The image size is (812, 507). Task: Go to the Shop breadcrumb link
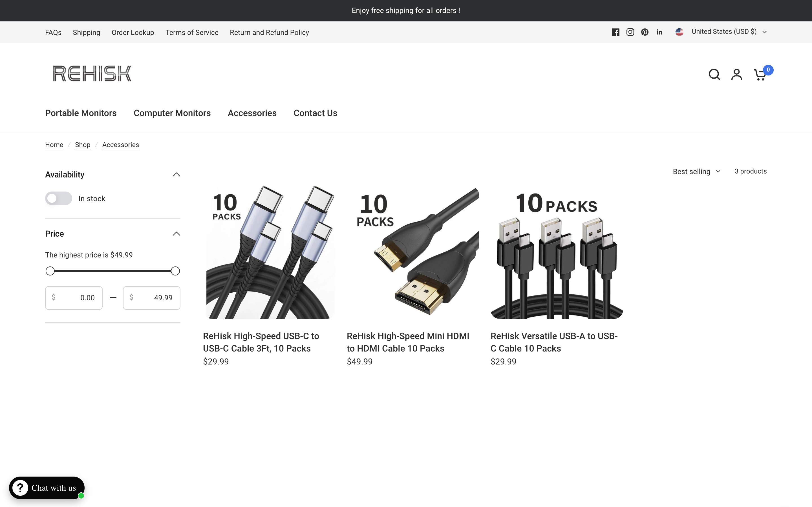tap(83, 144)
